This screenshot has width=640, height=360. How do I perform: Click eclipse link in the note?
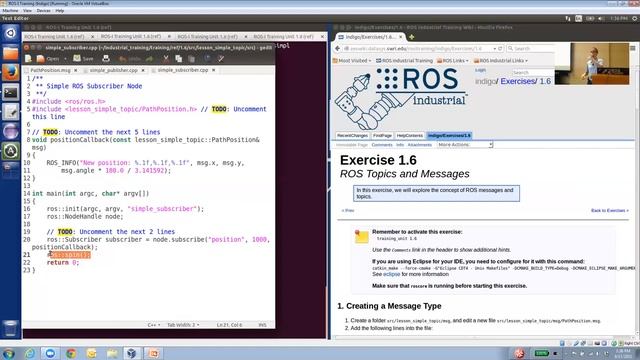click(x=391, y=274)
